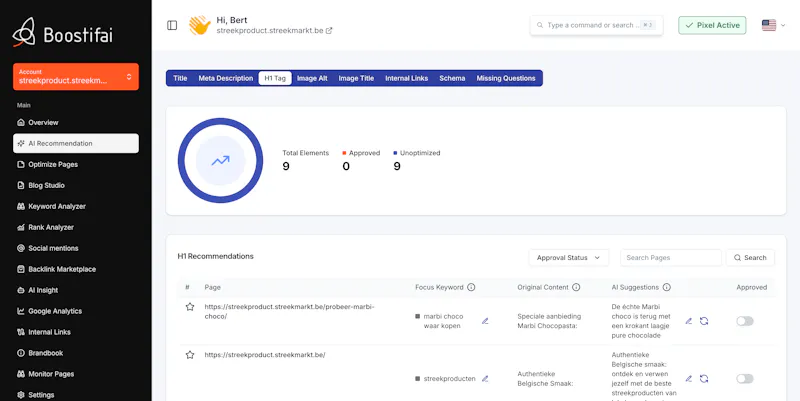800x401 pixels.
Task: Toggle the sidebar panel icon
Action: (x=172, y=25)
